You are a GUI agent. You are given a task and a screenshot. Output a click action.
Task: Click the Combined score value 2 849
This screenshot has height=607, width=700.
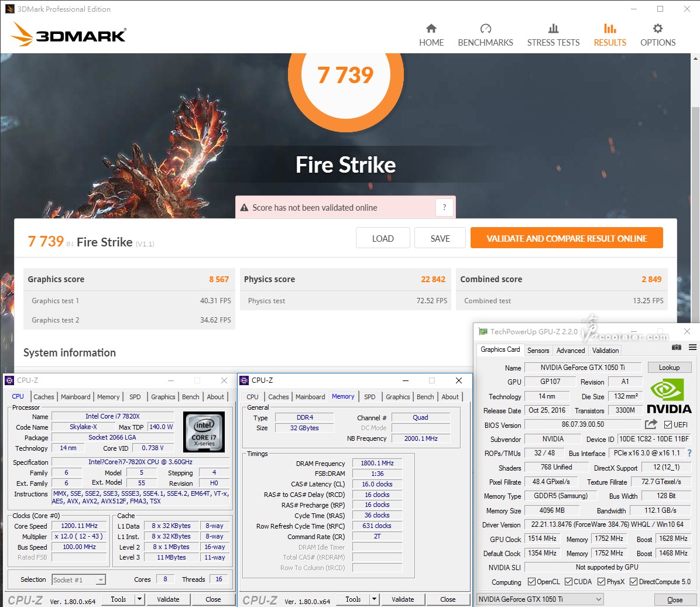click(x=651, y=279)
